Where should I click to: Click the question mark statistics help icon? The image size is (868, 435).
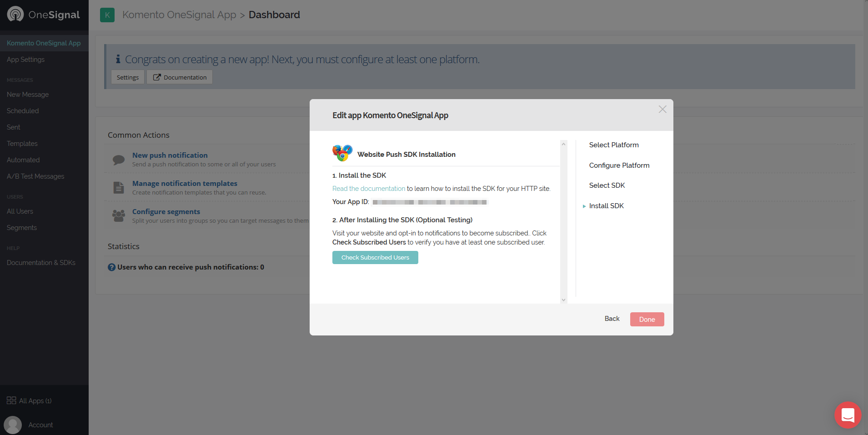[111, 267]
